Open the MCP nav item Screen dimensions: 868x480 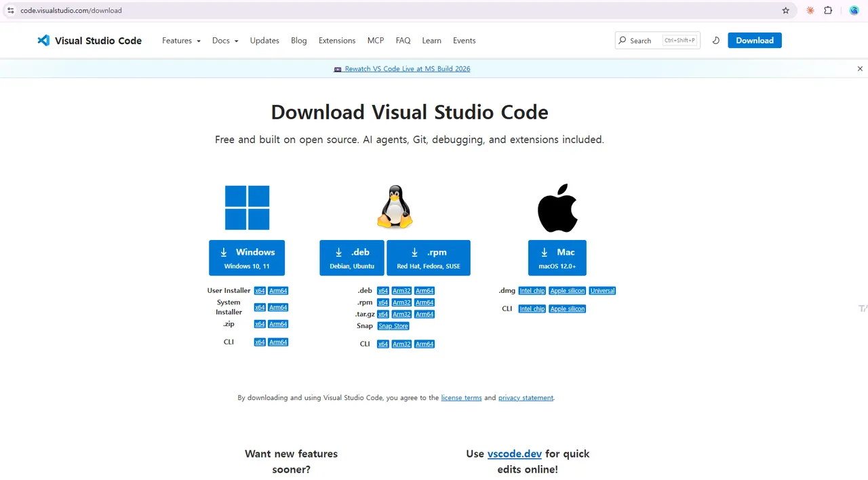[376, 41]
